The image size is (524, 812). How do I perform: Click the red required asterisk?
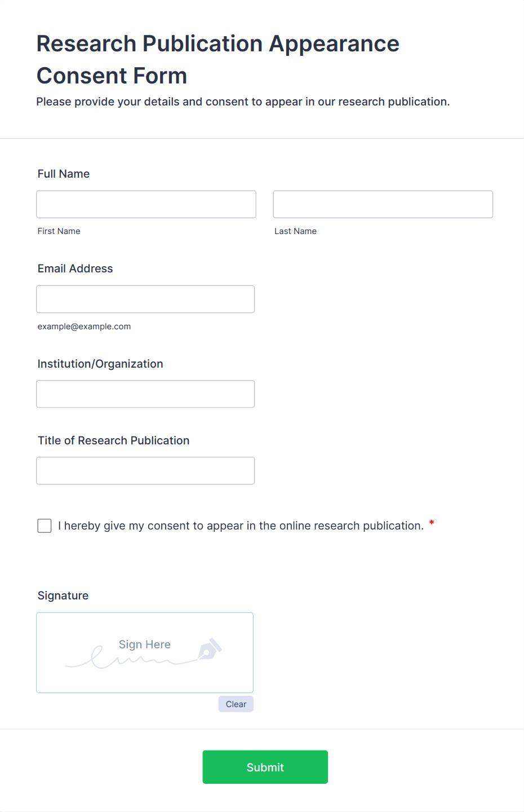click(432, 523)
